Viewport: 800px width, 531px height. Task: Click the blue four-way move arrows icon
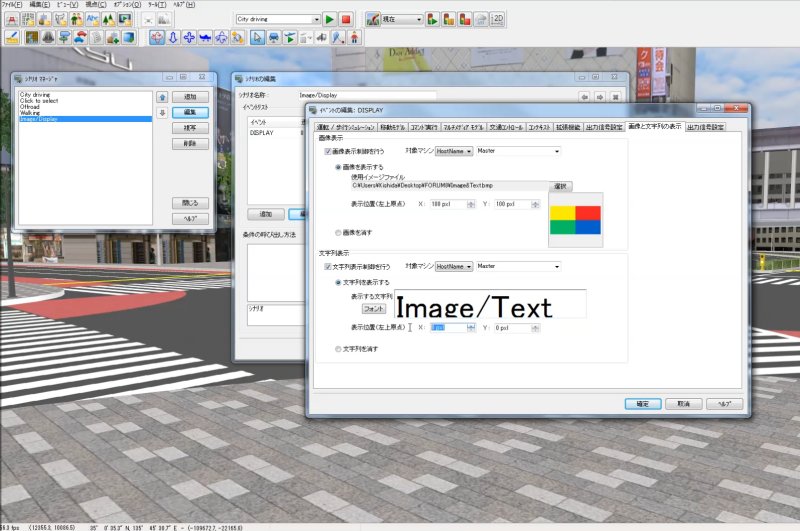tap(188, 38)
